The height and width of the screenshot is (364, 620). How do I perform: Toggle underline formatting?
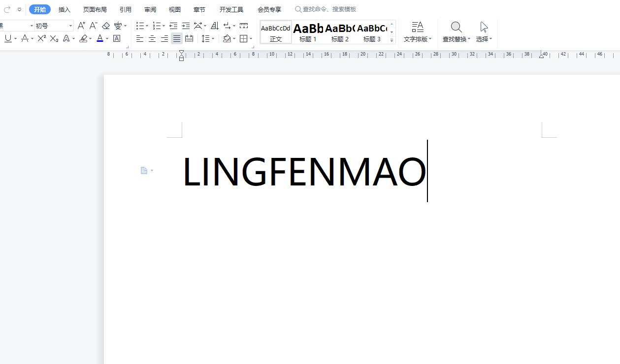[x=8, y=38]
